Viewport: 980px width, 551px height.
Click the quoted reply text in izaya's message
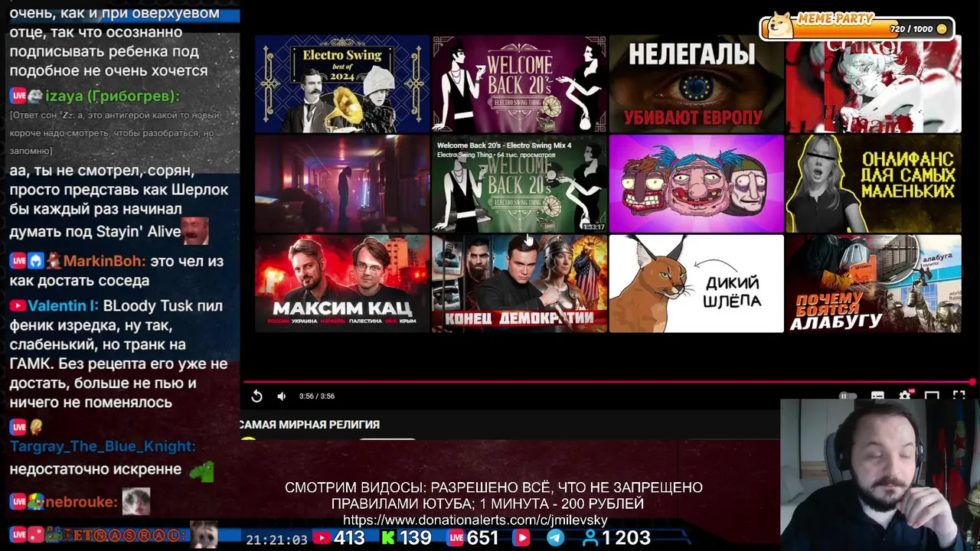[115, 133]
